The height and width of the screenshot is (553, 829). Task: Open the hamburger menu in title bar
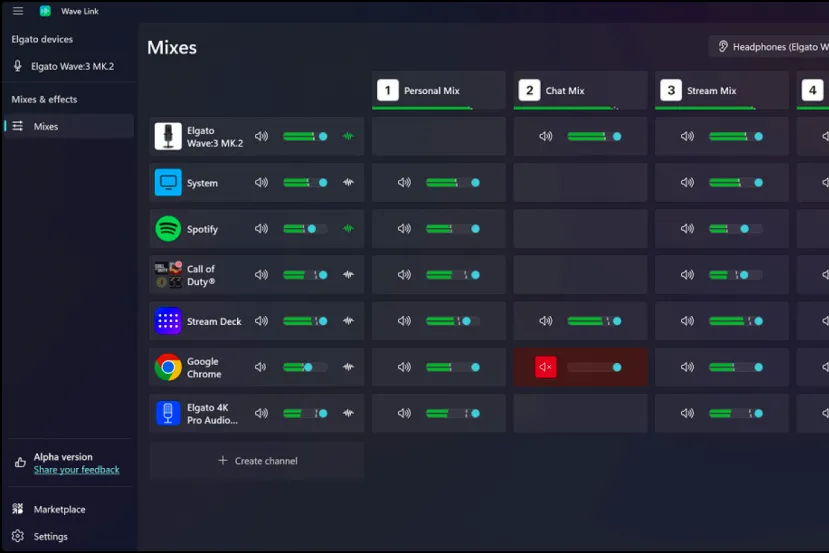(x=18, y=11)
